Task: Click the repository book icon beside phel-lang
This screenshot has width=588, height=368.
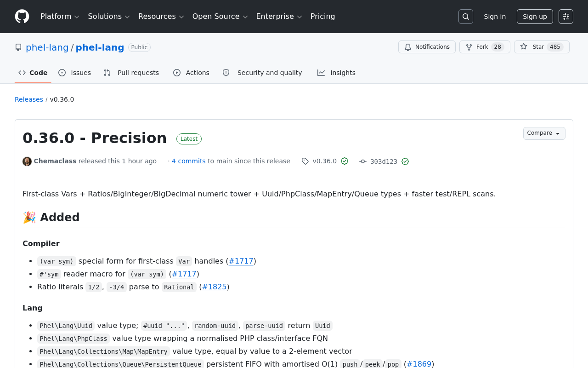Action: [x=18, y=47]
